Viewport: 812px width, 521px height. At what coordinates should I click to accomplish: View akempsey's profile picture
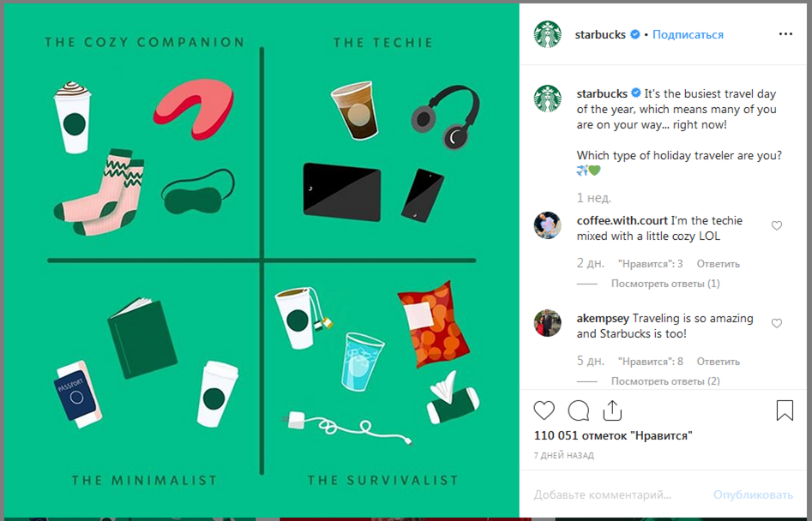(x=547, y=323)
